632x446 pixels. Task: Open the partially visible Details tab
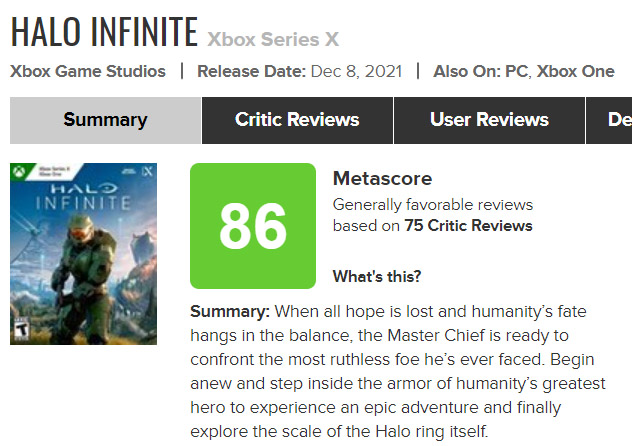pos(609,120)
